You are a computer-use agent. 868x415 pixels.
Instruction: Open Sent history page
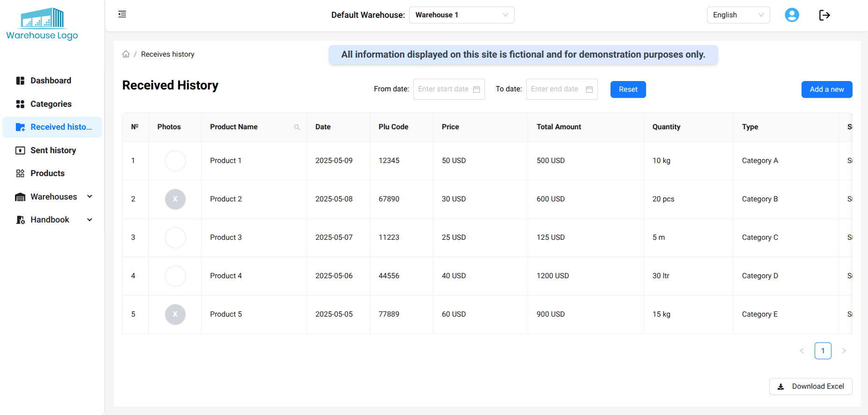coord(52,150)
